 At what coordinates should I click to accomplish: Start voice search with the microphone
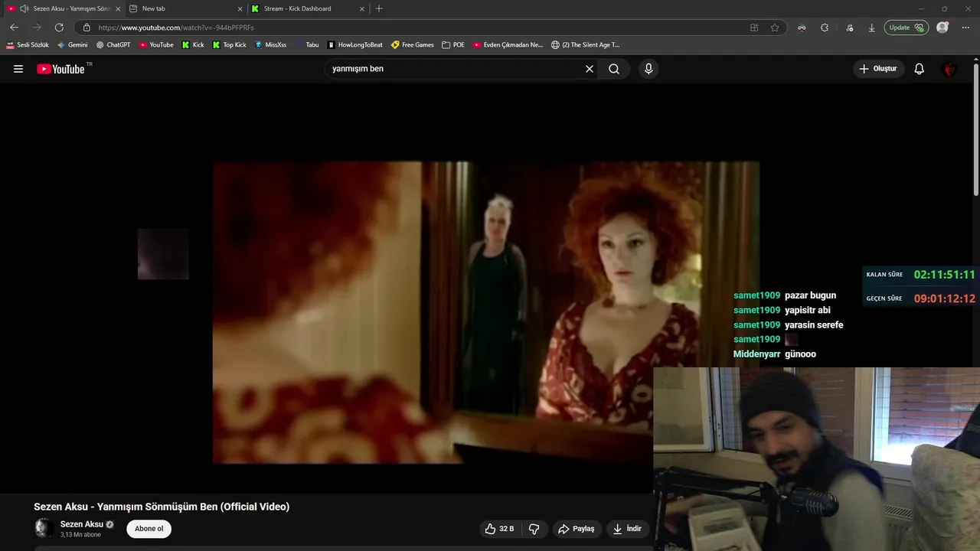(648, 69)
